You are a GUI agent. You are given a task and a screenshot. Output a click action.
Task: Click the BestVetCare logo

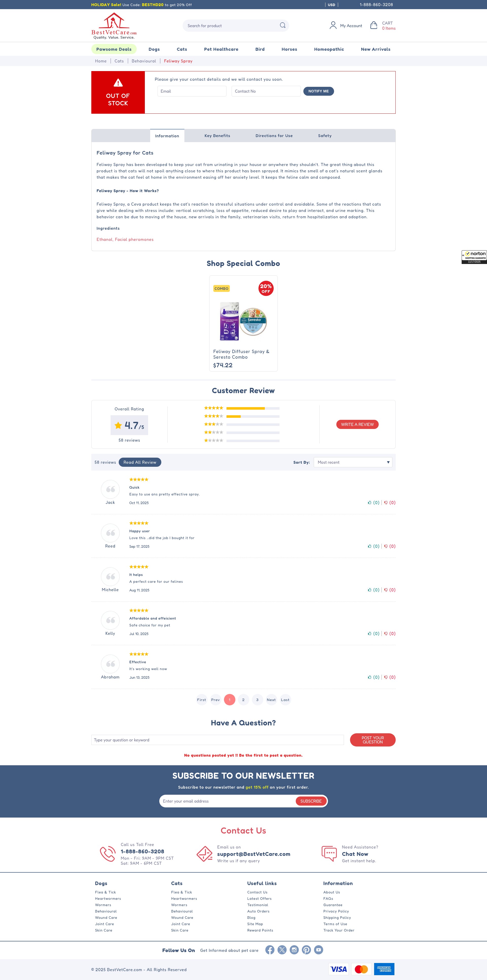114,26
